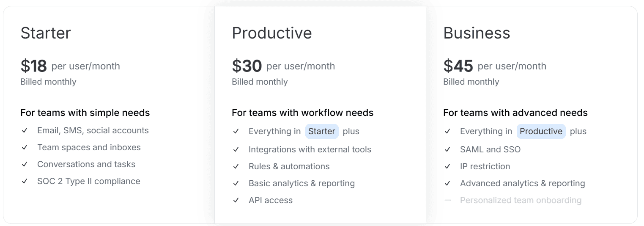Viewport: 644px width, 226px height.
Task: Click Advanced analytics & reporting feature
Action: 523,183
